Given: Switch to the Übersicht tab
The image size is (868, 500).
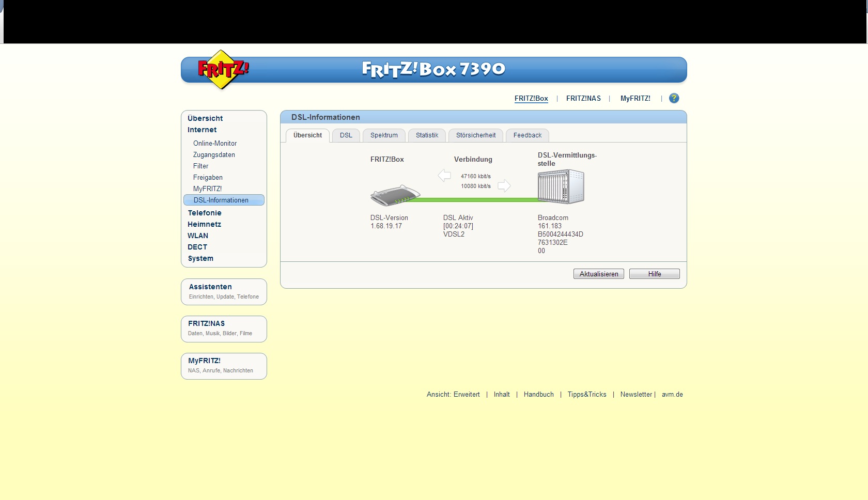Looking at the screenshot, I should pyautogui.click(x=307, y=135).
